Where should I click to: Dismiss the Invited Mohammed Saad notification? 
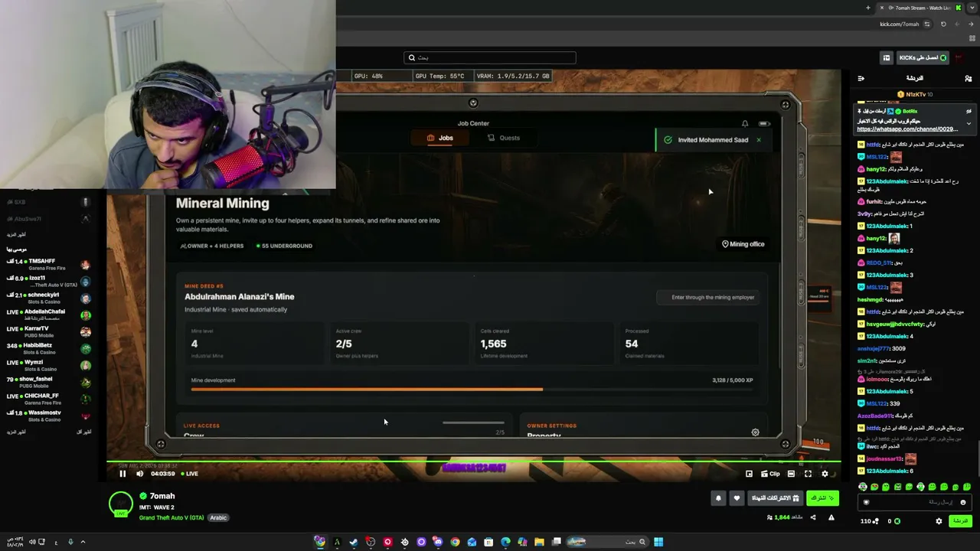click(759, 140)
